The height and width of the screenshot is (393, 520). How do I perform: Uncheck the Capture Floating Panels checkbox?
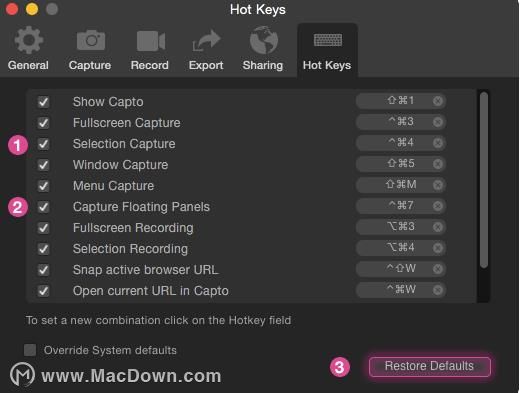[x=43, y=207]
